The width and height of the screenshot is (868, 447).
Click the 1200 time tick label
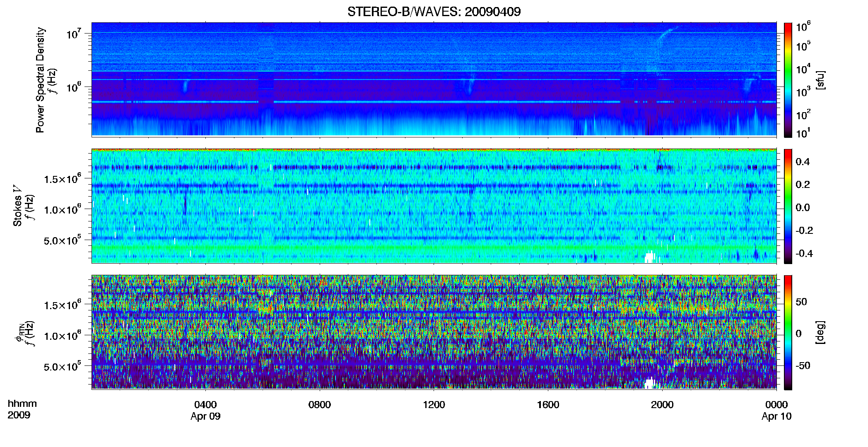point(434,405)
